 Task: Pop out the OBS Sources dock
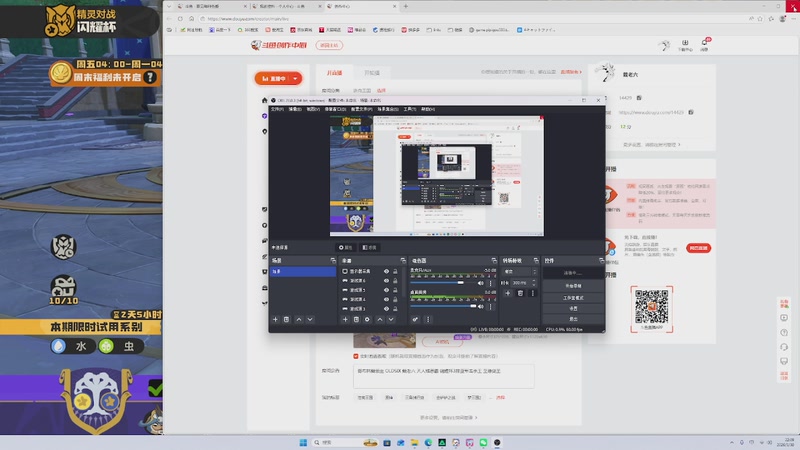tap(403, 261)
